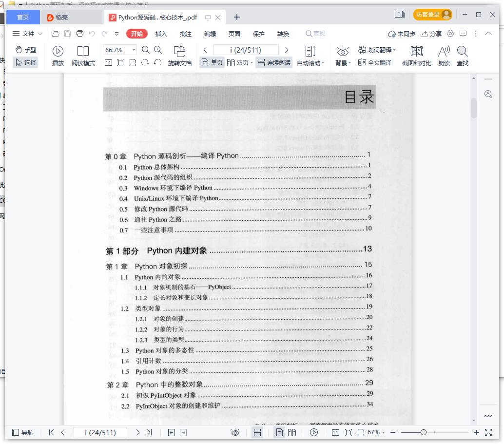504x444 pixels.
Task: Start slideshow with 播放 icon
Action: tap(58, 56)
